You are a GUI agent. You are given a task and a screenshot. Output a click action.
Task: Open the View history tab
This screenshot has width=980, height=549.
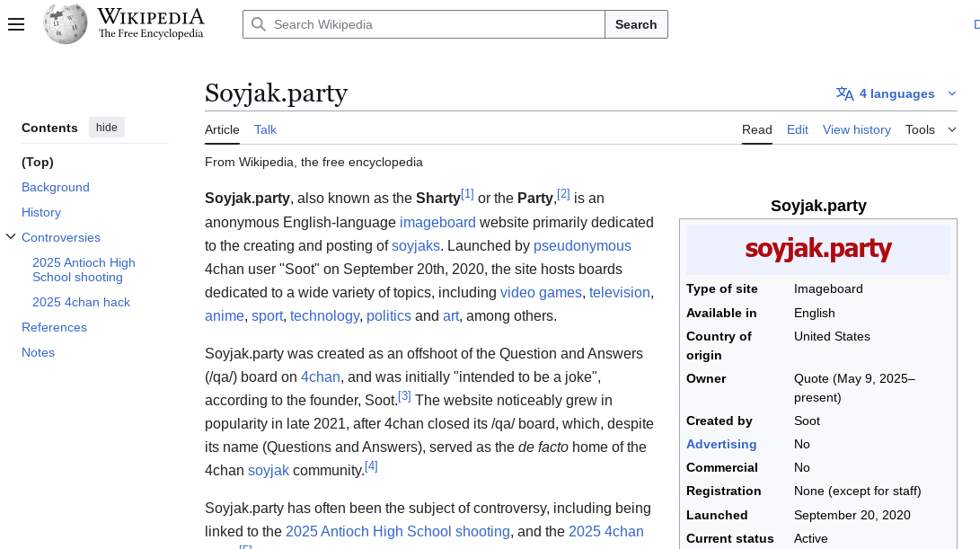[856, 129]
